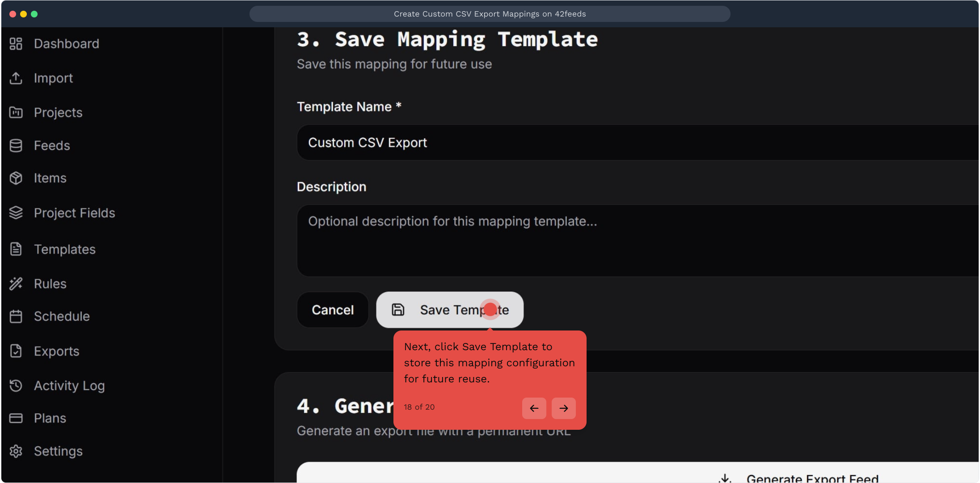Click the Import upload icon

[x=16, y=78]
